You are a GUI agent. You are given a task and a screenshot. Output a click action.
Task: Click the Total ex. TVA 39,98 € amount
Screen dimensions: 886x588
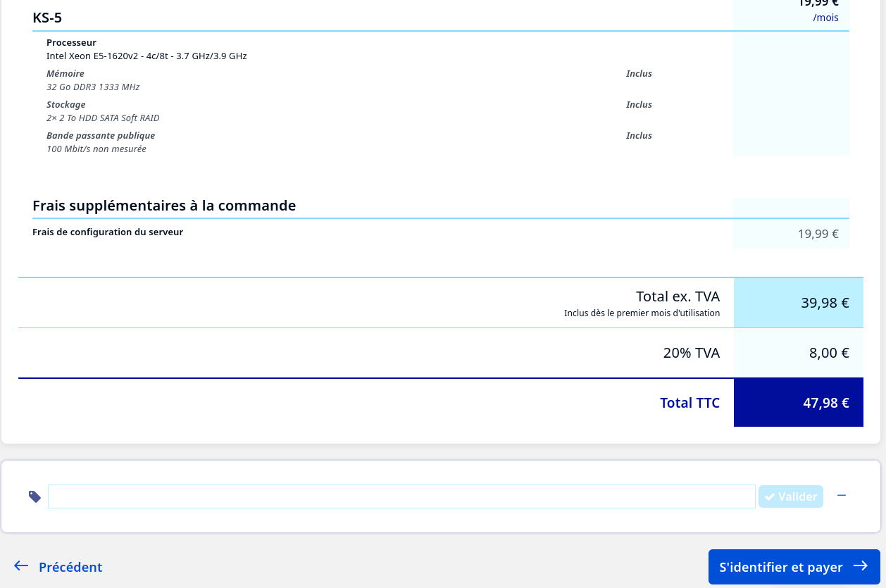(824, 303)
